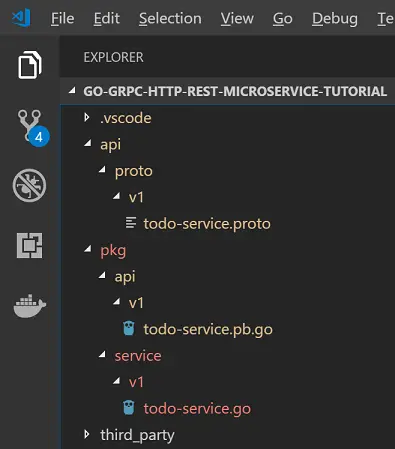Collapse the service folder arrow
Viewport: 395px width, 449px height.
click(102, 354)
